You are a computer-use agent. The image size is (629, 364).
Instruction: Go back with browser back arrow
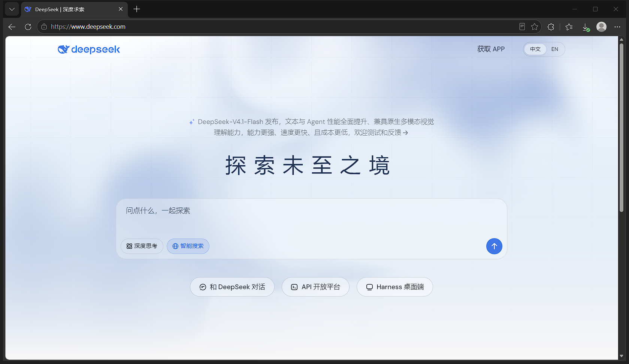(12, 27)
